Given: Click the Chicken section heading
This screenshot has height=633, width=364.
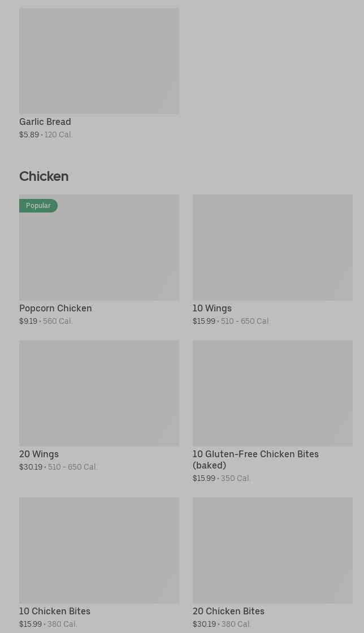Looking at the screenshot, I should [x=44, y=176].
